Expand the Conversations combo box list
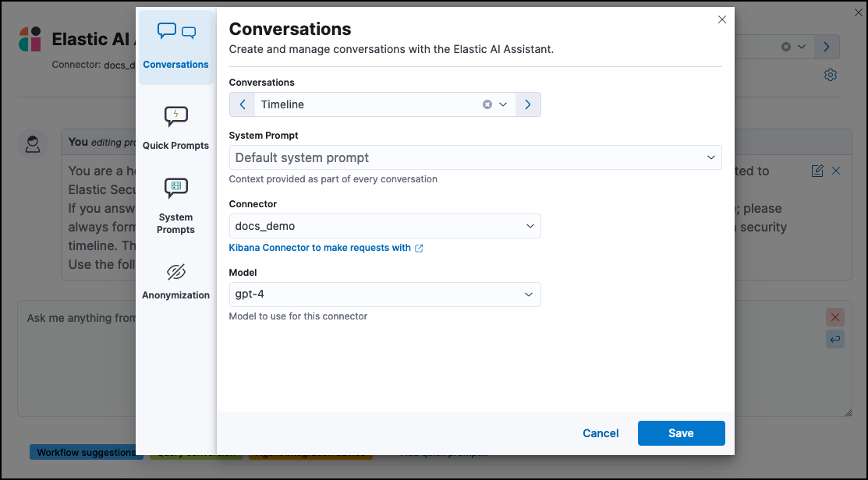Viewport: 868px width, 480px height. click(503, 104)
